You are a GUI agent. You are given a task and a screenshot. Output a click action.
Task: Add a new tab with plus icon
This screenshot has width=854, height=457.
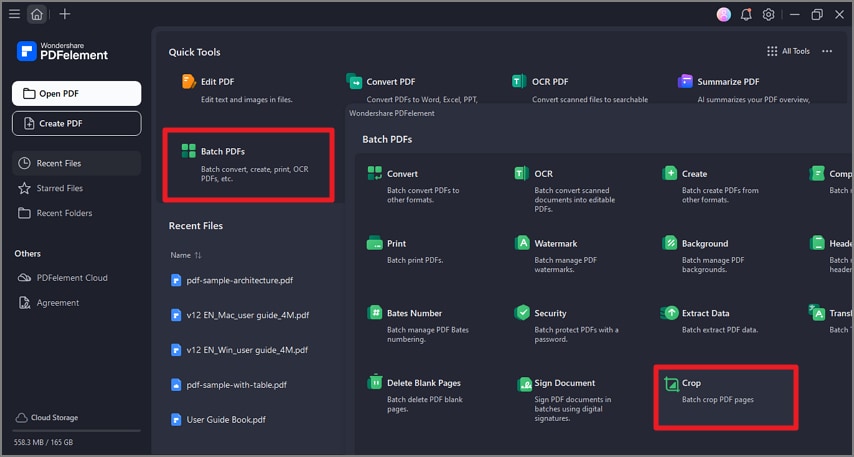[x=65, y=15]
